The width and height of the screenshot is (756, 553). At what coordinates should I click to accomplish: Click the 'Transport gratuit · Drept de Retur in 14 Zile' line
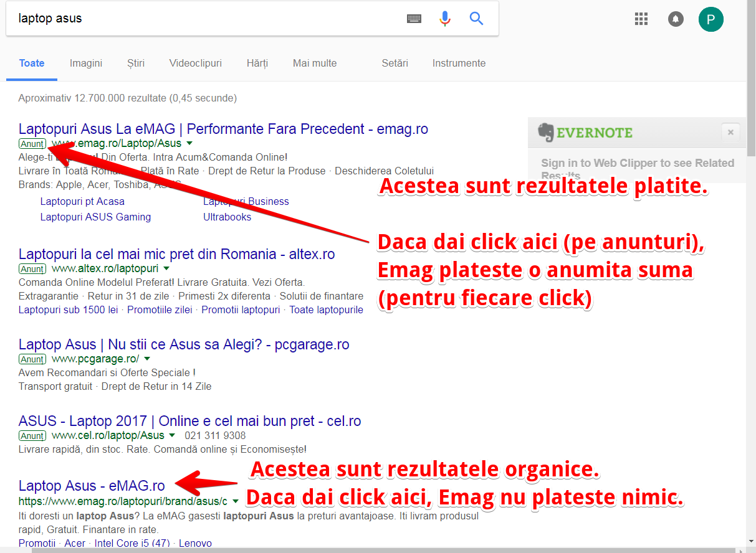(x=115, y=387)
